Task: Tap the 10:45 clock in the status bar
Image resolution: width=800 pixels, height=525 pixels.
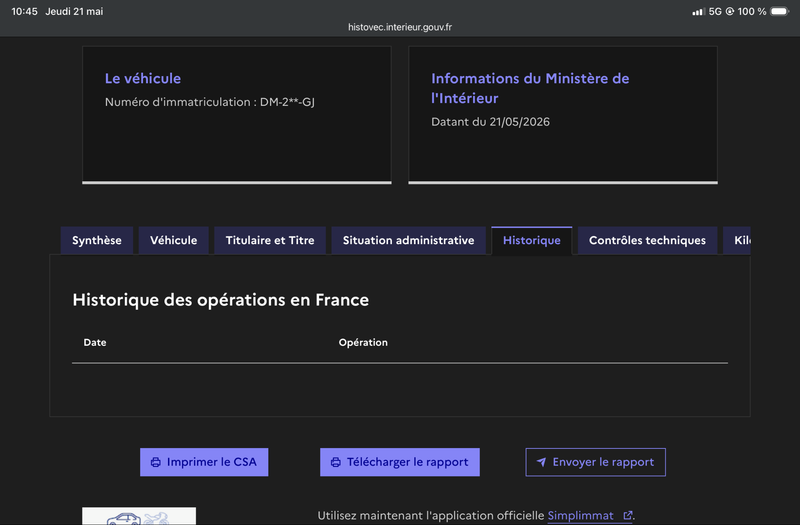Action: point(24,11)
